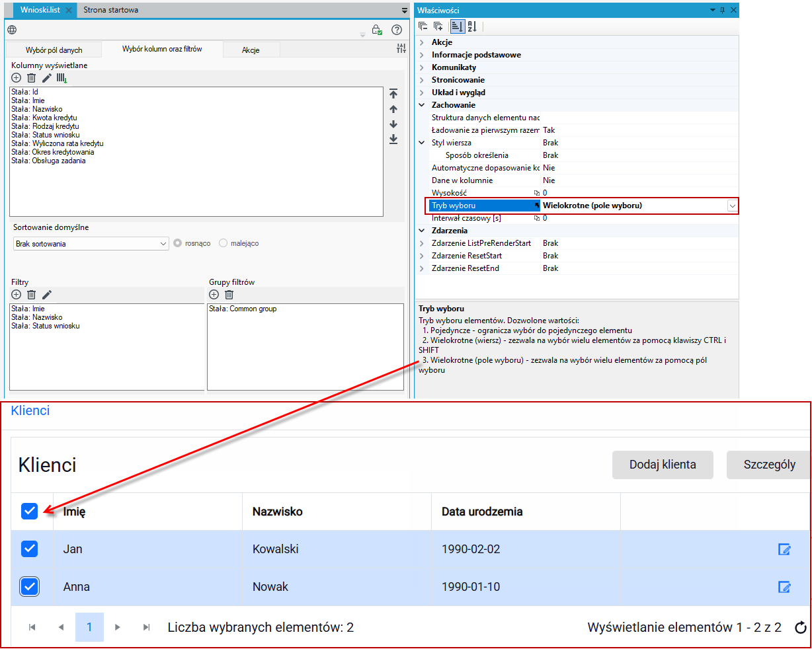Expand the Zdarzenie ListPreRenderStart property

(x=423, y=243)
